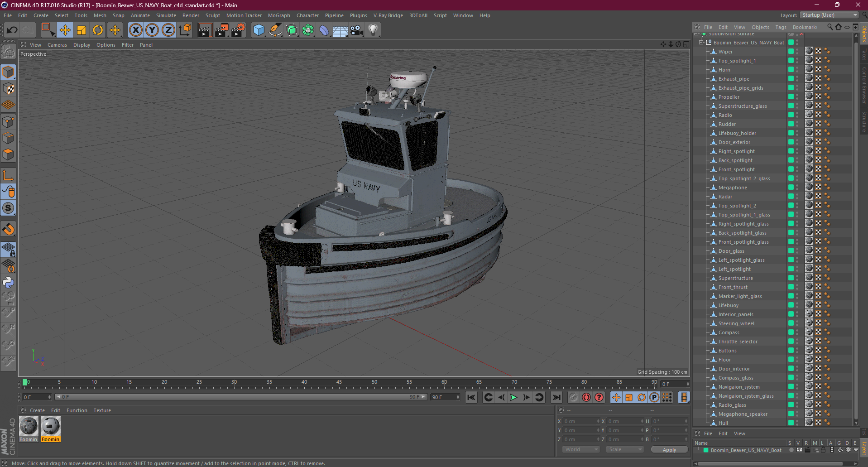Open the MoGraph menu

point(279,15)
